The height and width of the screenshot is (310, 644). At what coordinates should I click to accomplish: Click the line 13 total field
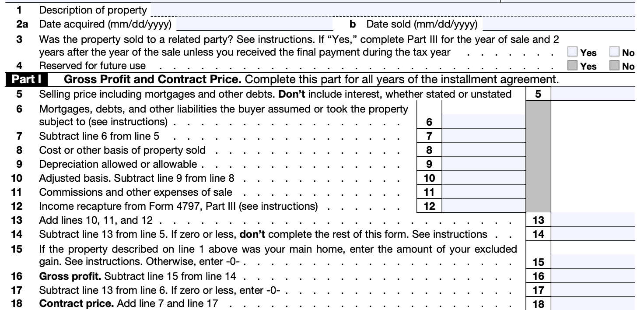click(x=593, y=220)
